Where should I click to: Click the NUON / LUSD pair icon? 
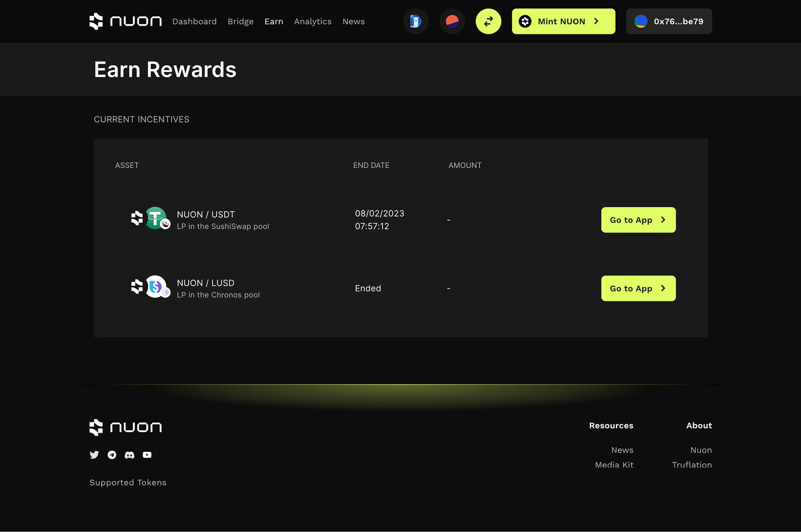pos(151,287)
